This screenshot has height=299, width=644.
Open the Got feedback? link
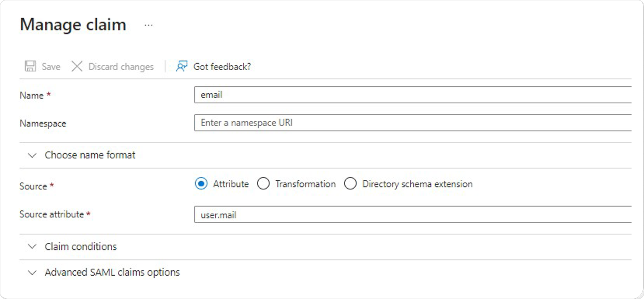(222, 67)
